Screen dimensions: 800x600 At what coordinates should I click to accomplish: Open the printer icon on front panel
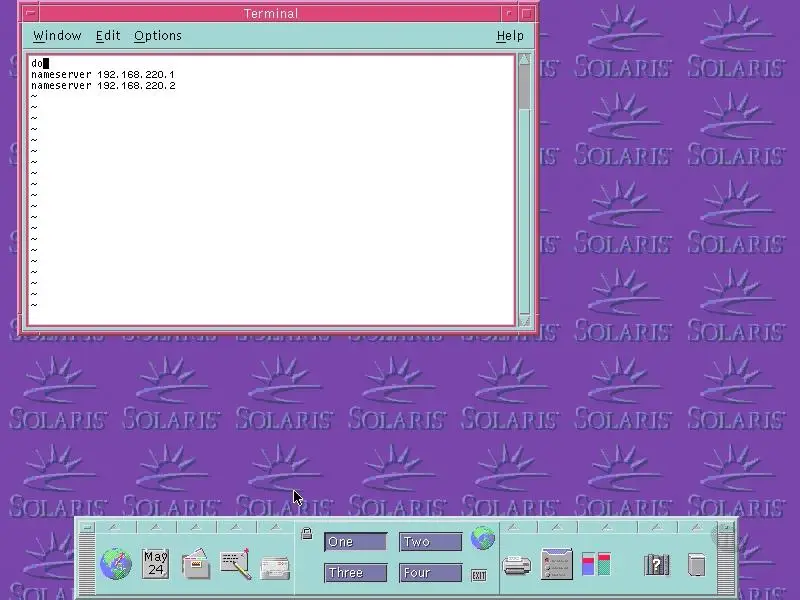[517, 565]
